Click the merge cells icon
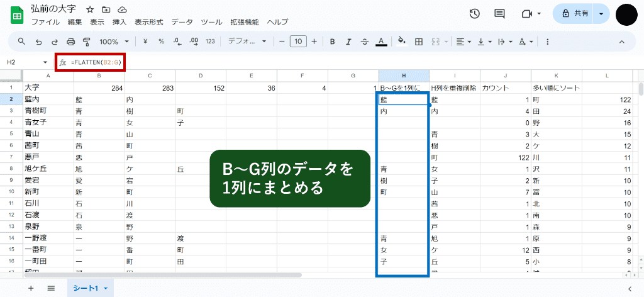 (436, 42)
